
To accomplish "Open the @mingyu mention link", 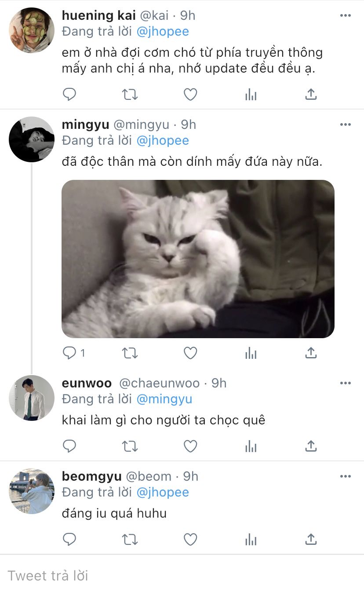I will [x=164, y=399].
